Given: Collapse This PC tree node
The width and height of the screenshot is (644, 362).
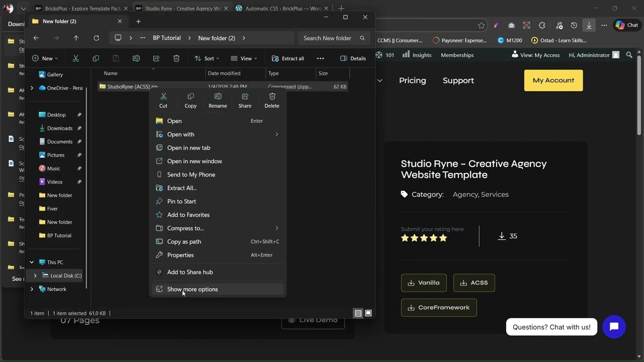Looking at the screenshot, I should point(32,262).
